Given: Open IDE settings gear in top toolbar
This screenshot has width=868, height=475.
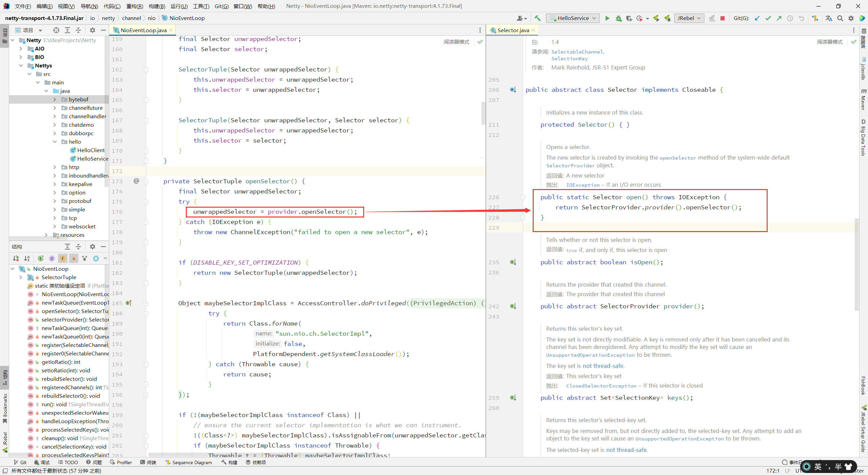Looking at the screenshot, I should 851,18.
